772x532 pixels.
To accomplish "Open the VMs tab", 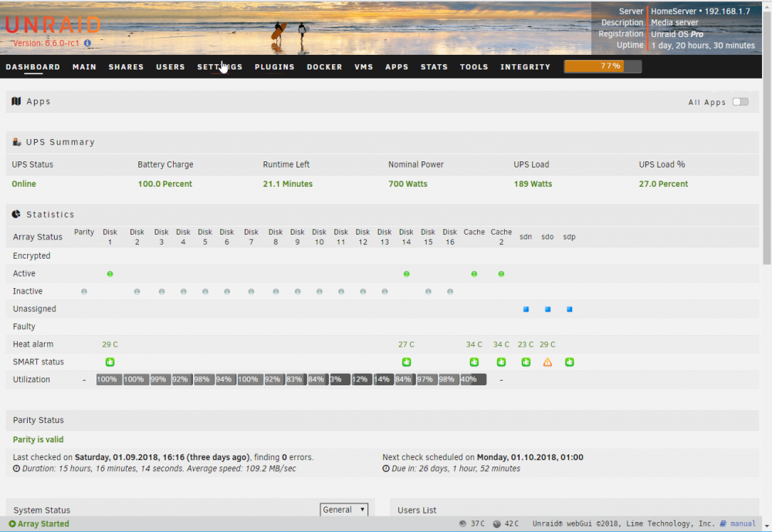I will [x=364, y=67].
